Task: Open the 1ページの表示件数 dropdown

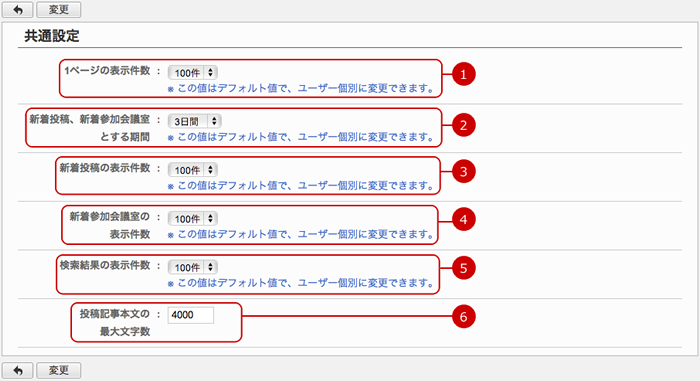Action: 192,72
